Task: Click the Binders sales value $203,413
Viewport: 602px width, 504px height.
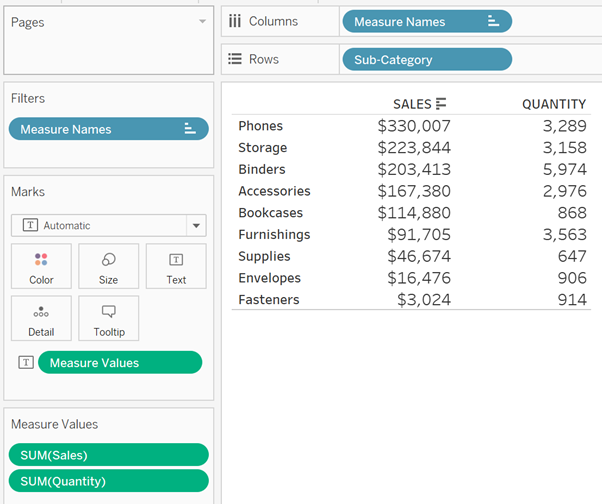Action: 413,169
